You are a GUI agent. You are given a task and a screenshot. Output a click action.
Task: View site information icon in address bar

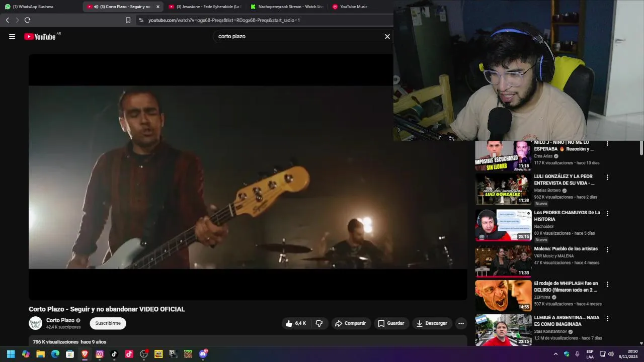pos(141,20)
